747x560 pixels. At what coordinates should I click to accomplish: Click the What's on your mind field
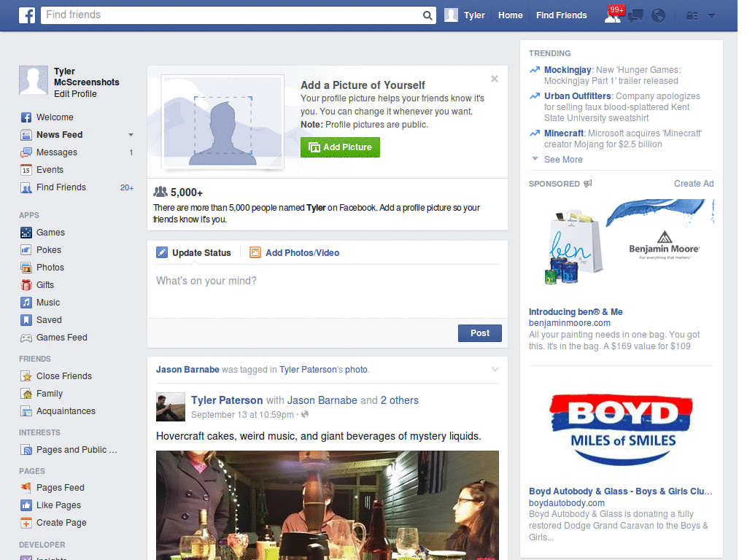(x=328, y=290)
